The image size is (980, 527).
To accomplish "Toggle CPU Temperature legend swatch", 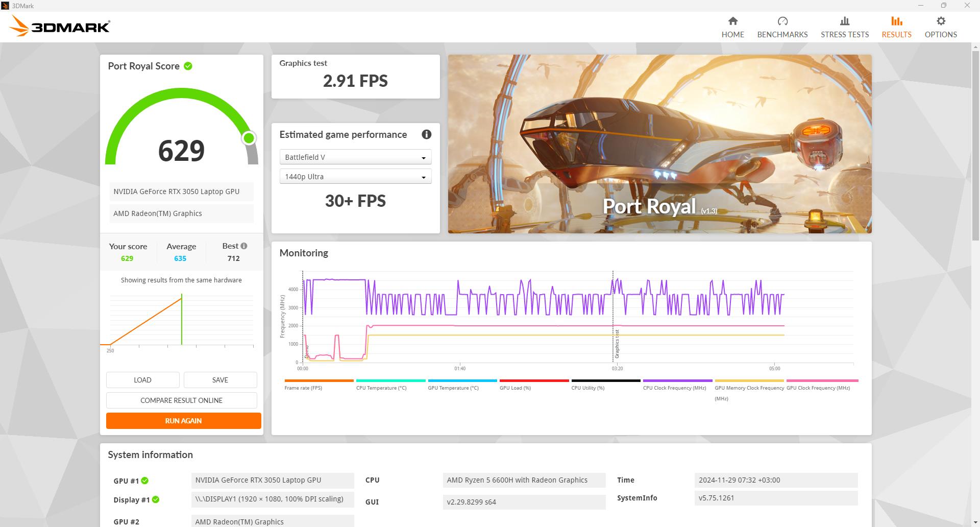I will pos(390,380).
